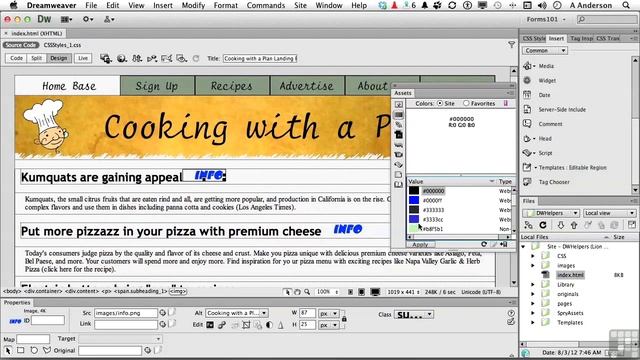Expand the images folder in Files panel
The image size is (640, 360).
(533, 265)
